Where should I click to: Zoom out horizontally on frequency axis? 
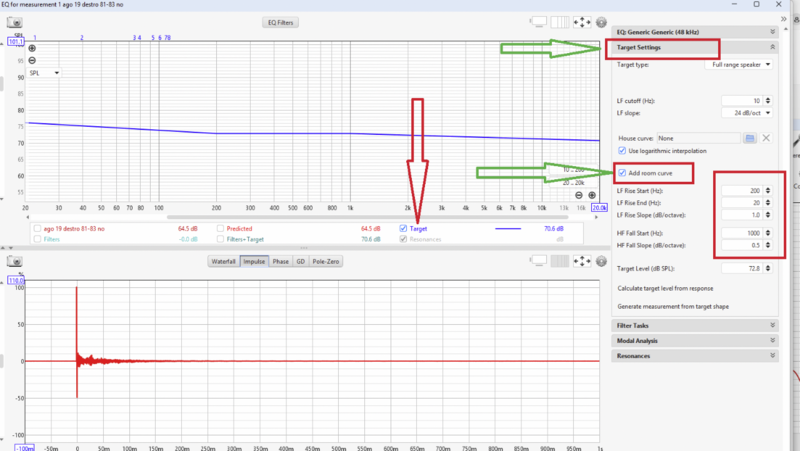[x=579, y=195]
